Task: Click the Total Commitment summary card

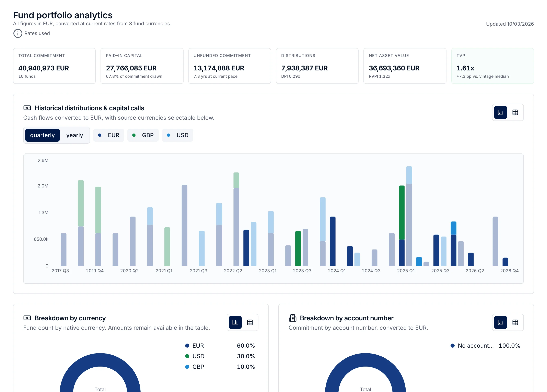Action: pyautogui.click(x=54, y=66)
